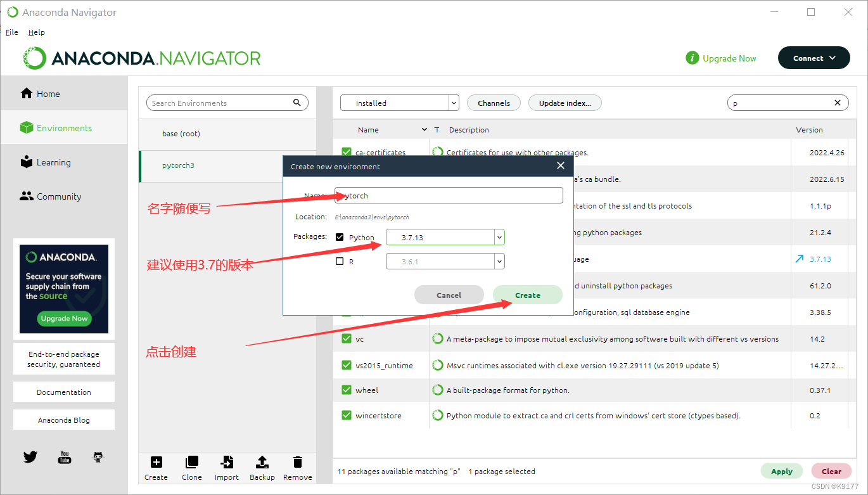Go to the Home tab
The image size is (868, 495).
click(x=63, y=94)
